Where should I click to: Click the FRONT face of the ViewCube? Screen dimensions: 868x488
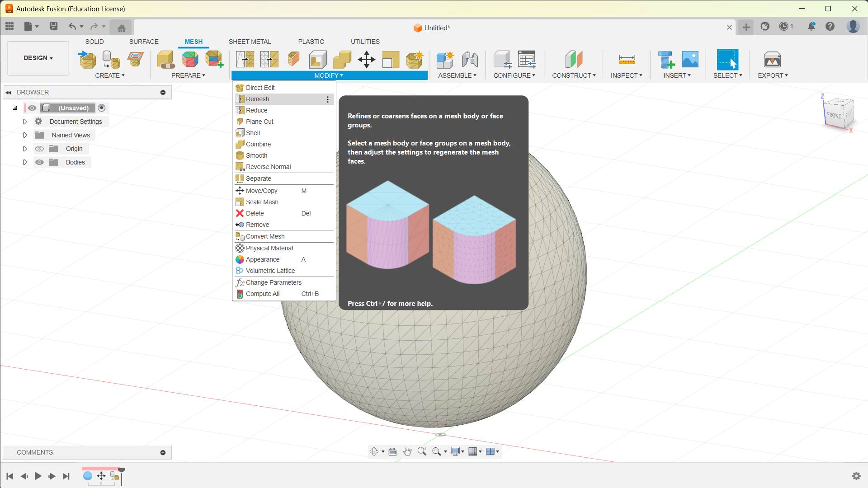tap(834, 115)
